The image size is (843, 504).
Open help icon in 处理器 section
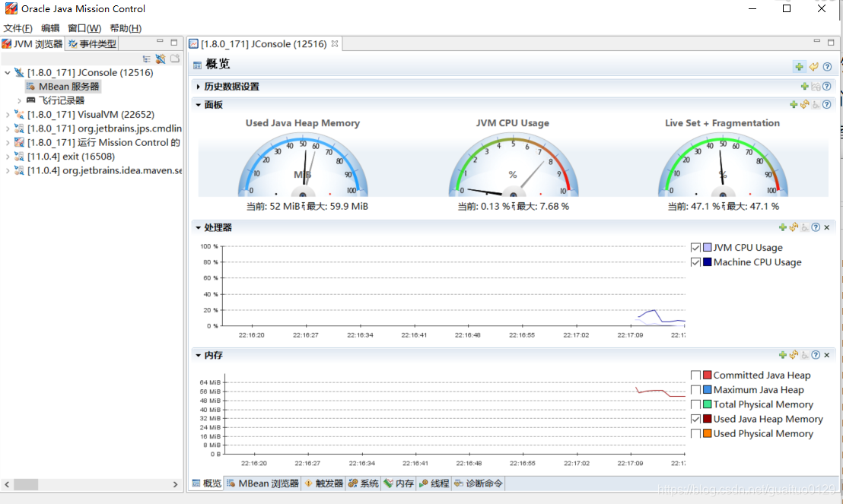click(x=816, y=227)
